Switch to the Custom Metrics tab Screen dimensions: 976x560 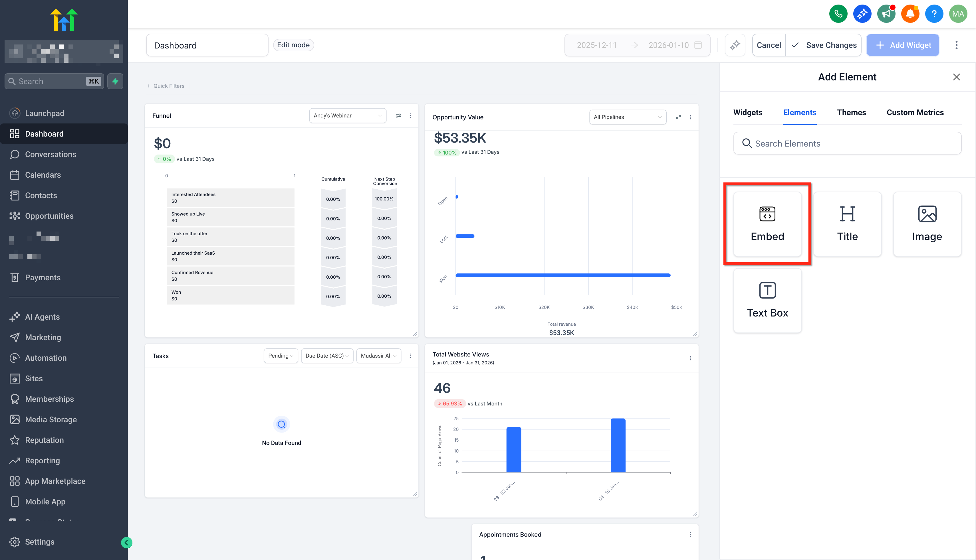pos(915,112)
